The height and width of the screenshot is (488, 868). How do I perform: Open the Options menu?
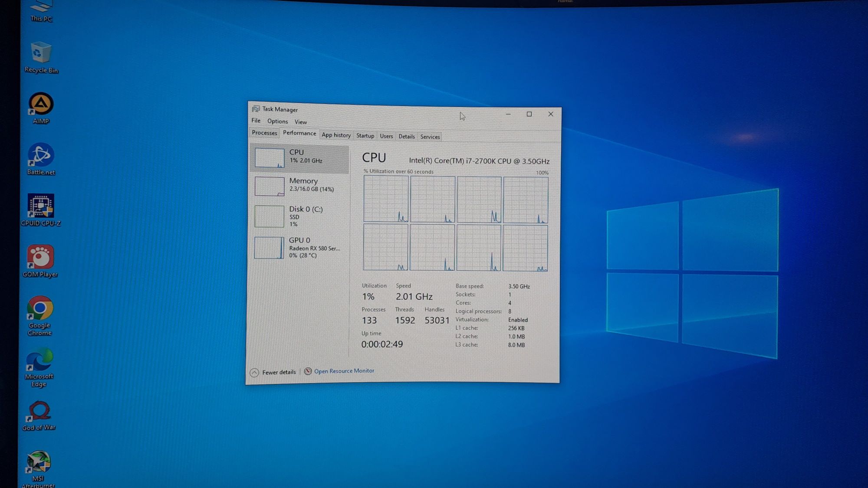[x=277, y=121]
